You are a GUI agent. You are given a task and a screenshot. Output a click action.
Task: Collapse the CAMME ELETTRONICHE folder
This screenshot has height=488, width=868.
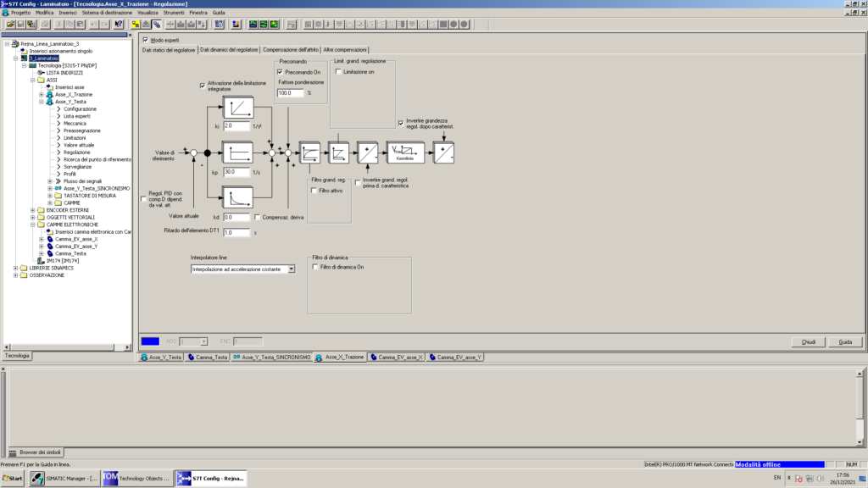33,225
